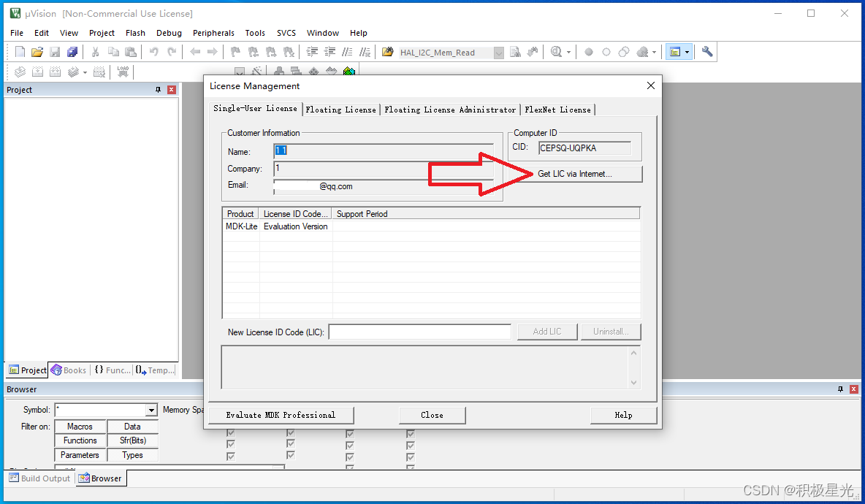Click the message box scrollbar down arrow

[x=633, y=382]
